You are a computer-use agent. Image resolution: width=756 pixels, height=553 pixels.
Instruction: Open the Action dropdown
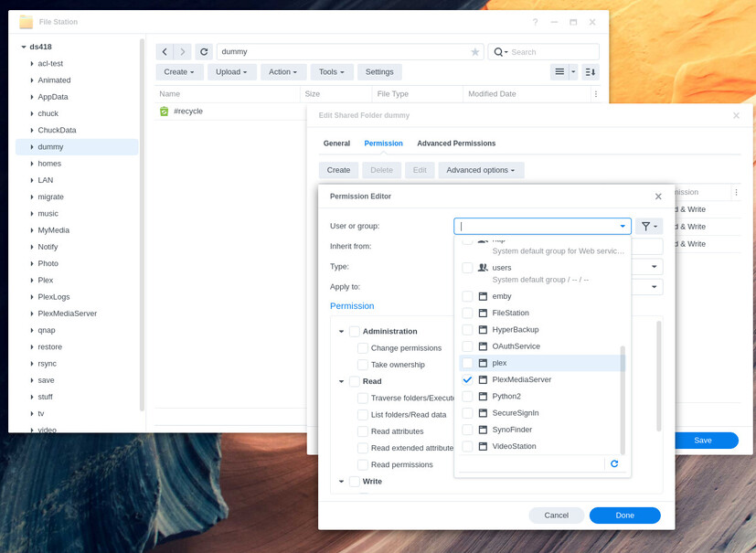click(x=283, y=72)
